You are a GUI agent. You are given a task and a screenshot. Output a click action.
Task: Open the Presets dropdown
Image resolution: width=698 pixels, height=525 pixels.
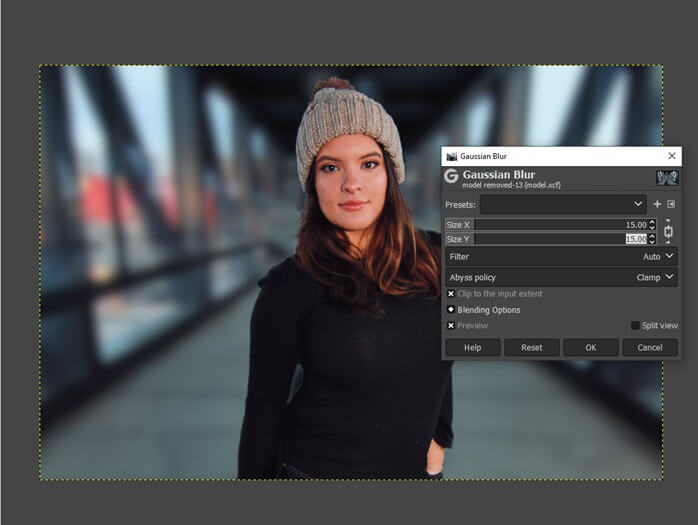click(x=562, y=204)
